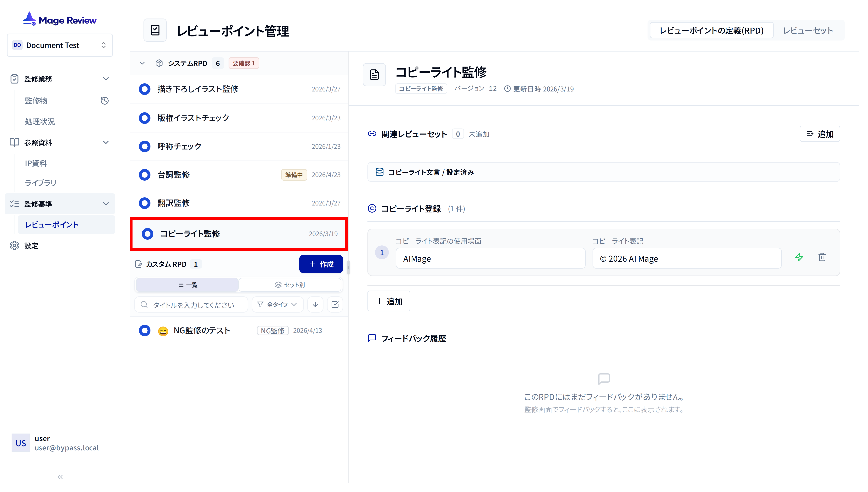Collapse the システムRPD section chevron

tap(142, 63)
